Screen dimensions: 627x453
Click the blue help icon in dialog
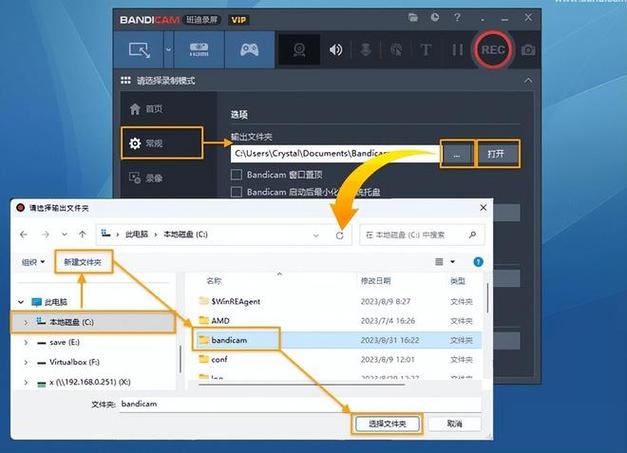tap(478, 262)
